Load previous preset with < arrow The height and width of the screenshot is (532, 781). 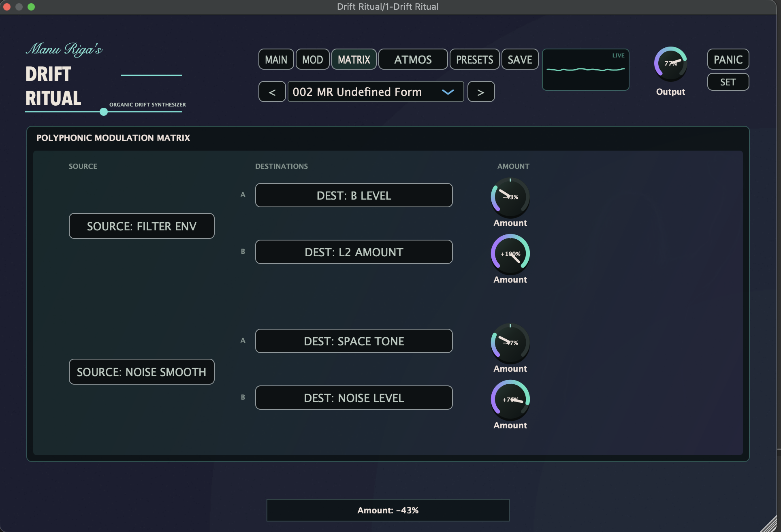[x=272, y=92]
